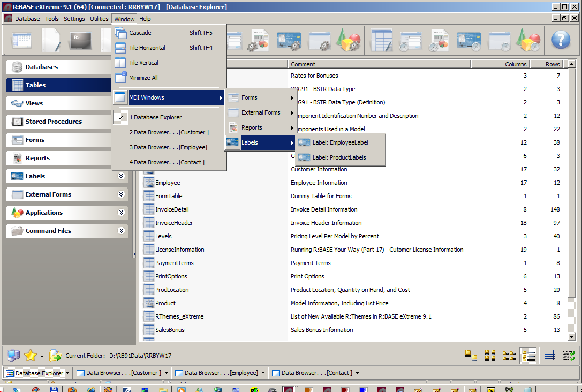Open the R> command prompt toolbar icon
Viewport: 582px width, 392px height.
[x=80, y=40]
